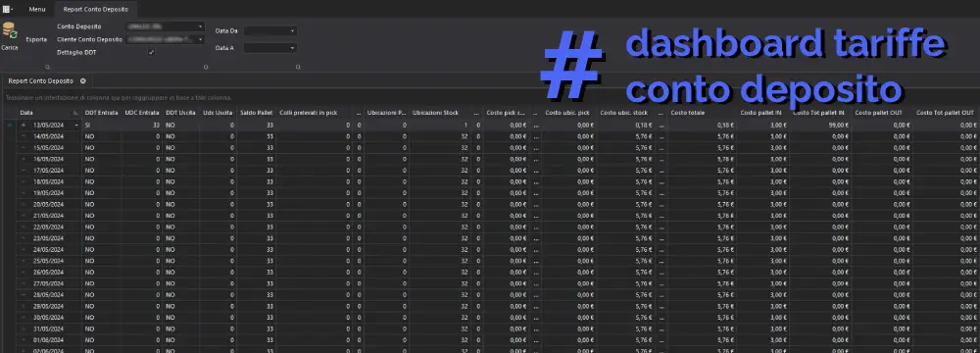This screenshot has width=980, height=353.
Task: Click the Carica database reload icon
Action: 10,30
